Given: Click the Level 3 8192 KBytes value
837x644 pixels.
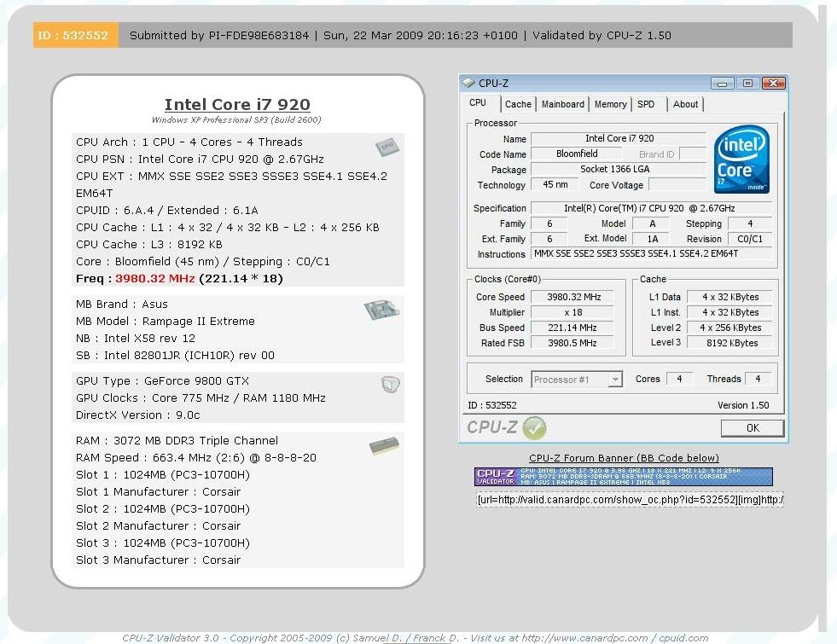Looking at the screenshot, I should coord(730,343).
